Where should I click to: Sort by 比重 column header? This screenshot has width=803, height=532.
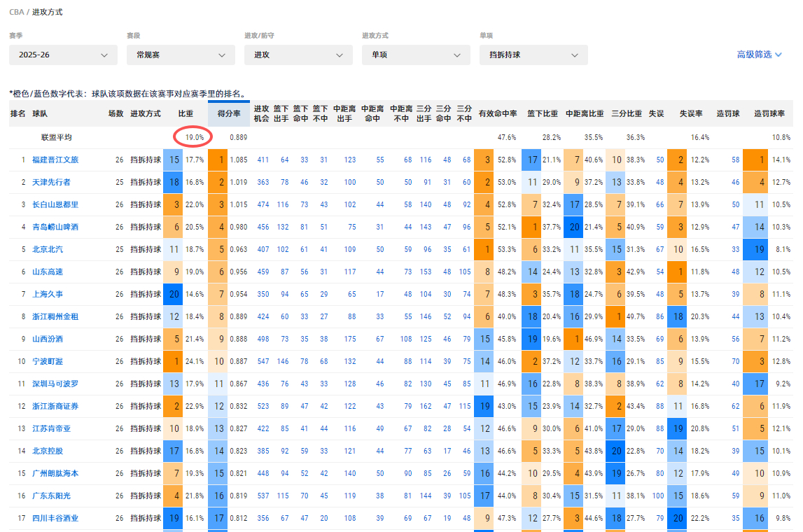[x=186, y=113]
